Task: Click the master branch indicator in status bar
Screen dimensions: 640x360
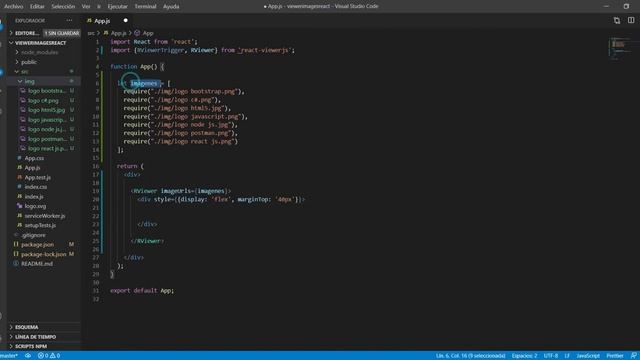Action: (9, 356)
